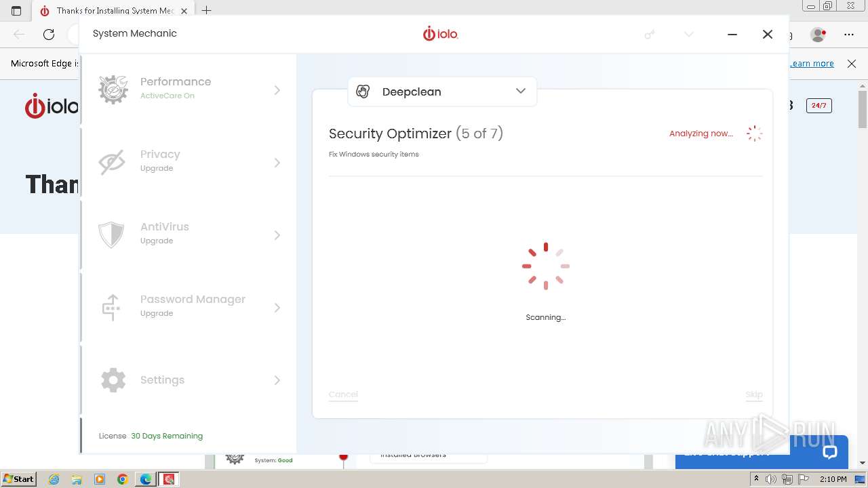The height and width of the screenshot is (488, 868).
Task: Click the Windows Start button
Action: pyautogui.click(x=18, y=479)
